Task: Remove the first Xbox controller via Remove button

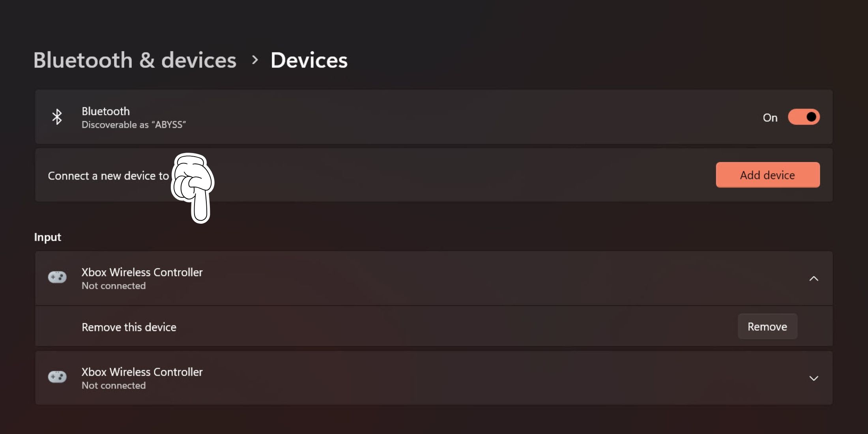Action: [x=767, y=327]
